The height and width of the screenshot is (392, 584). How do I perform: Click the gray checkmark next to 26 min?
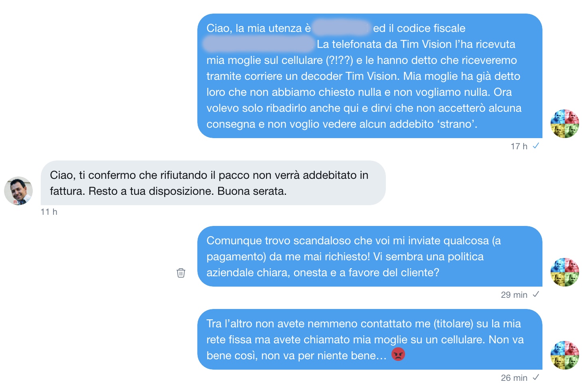(x=536, y=377)
